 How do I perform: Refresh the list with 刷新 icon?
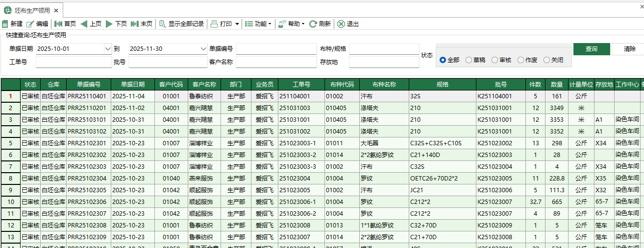(x=313, y=24)
